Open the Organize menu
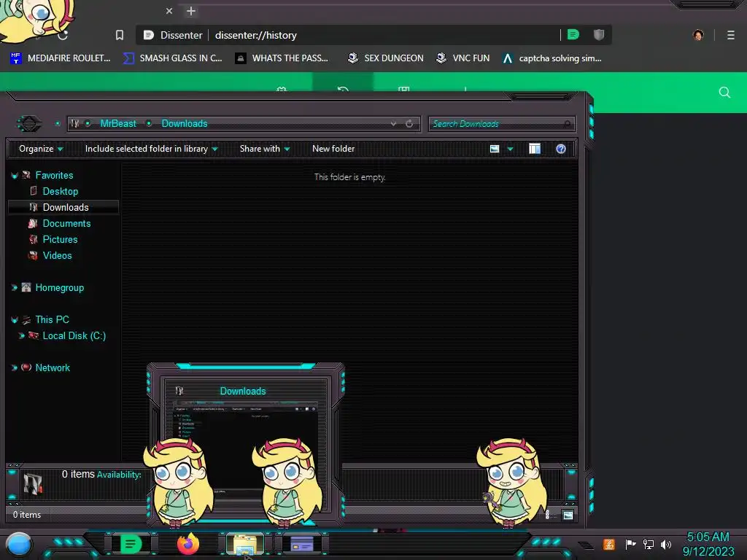This screenshot has height=560, width=747. (41, 149)
